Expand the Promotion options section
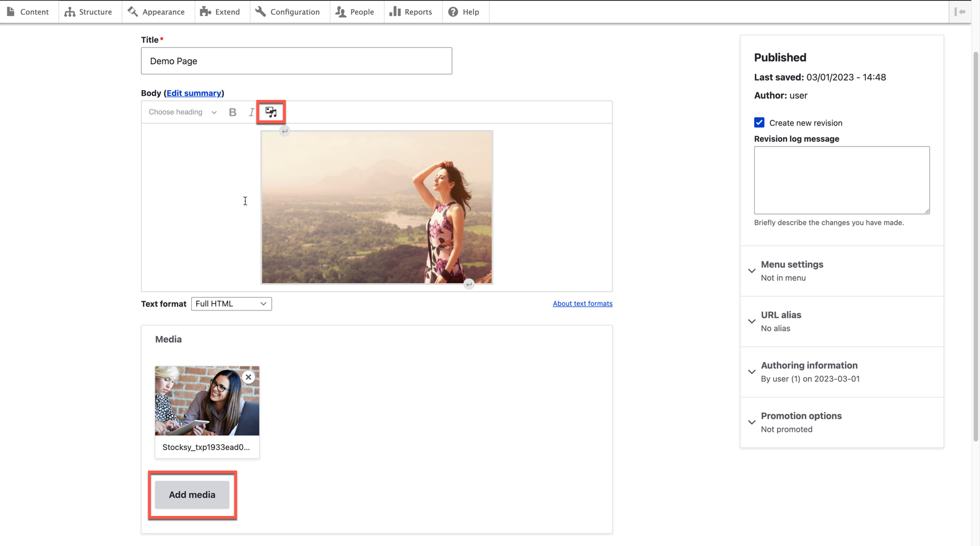The image size is (980, 546). click(801, 416)
